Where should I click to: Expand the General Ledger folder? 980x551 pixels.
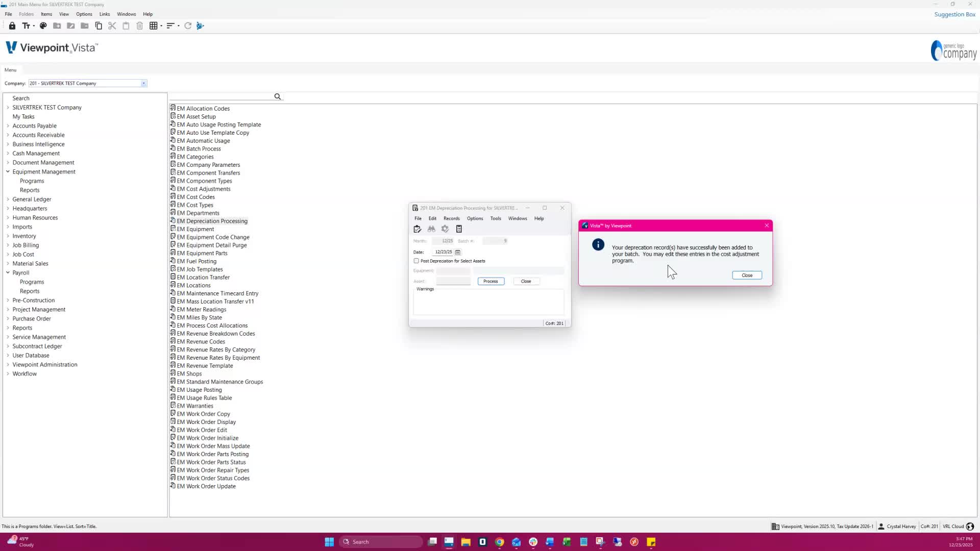pos(8,199)
